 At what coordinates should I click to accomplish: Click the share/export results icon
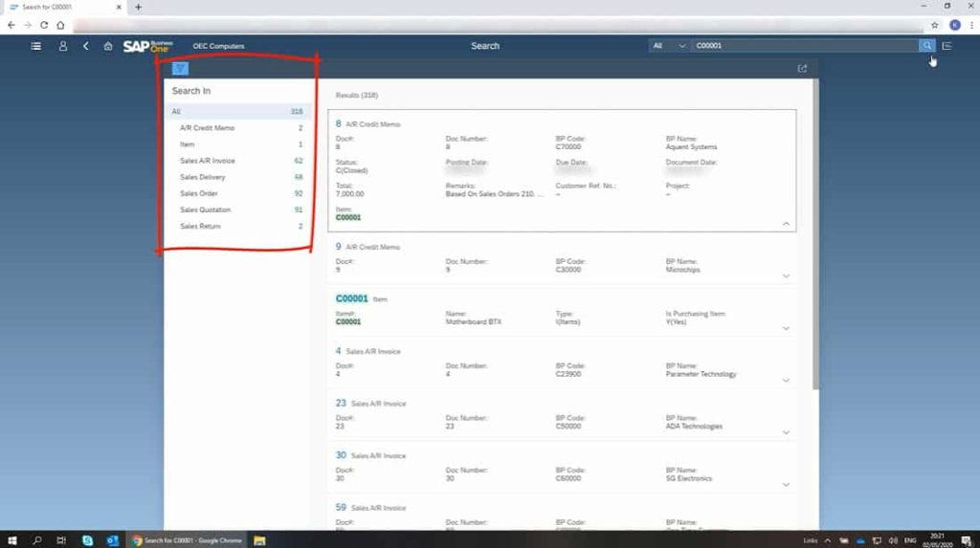coord(803,69)
